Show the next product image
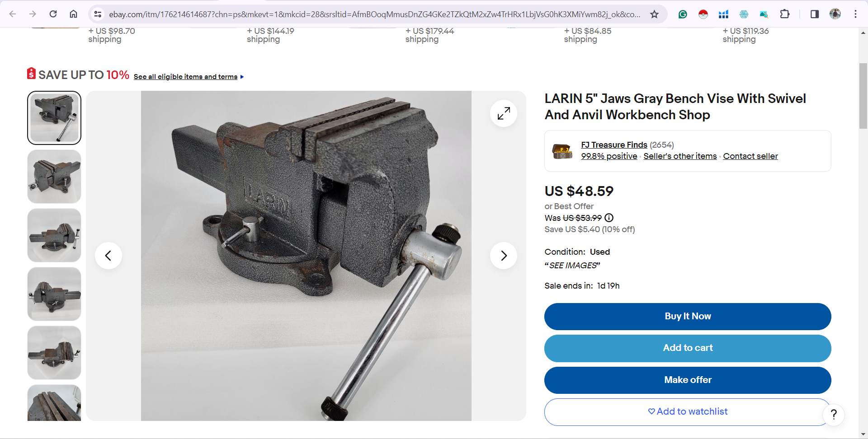This screenshot has width=868, height=439. point(504,256)
